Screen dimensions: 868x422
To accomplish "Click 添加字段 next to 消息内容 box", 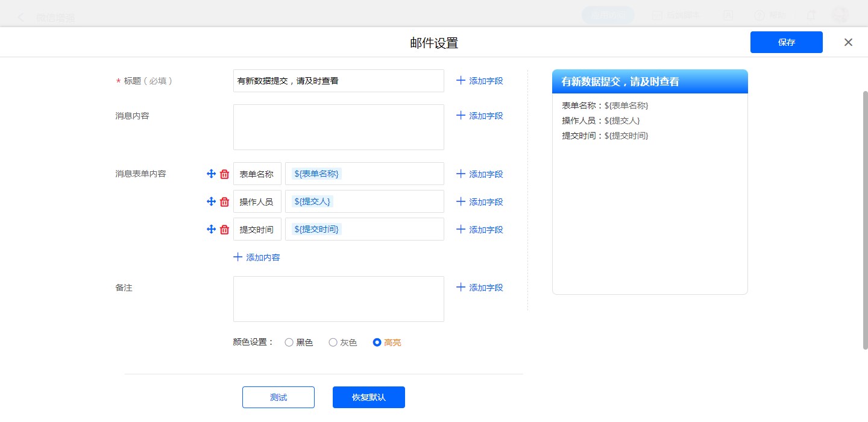I will [479, 116].
